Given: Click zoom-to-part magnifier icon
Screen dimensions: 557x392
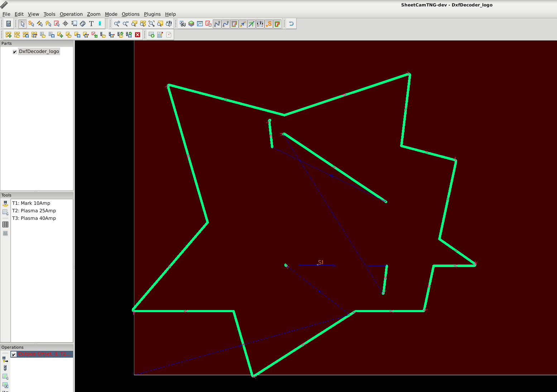Looking at the screenshot, I should (134, 24).
